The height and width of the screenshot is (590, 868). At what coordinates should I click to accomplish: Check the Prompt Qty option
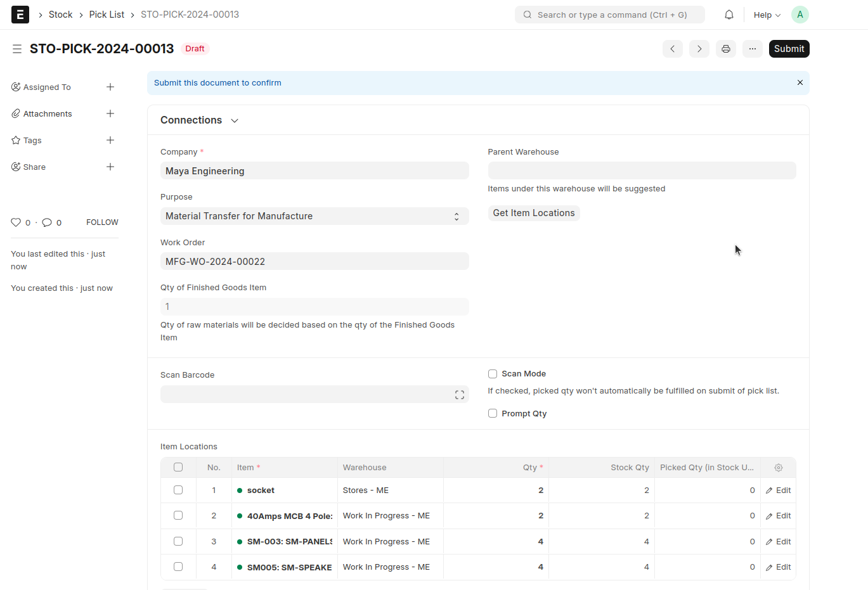click(x=493, y=414)
